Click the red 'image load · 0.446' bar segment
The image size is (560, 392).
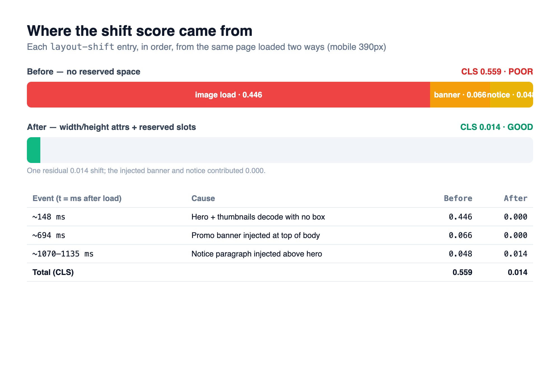pos(228,95)
